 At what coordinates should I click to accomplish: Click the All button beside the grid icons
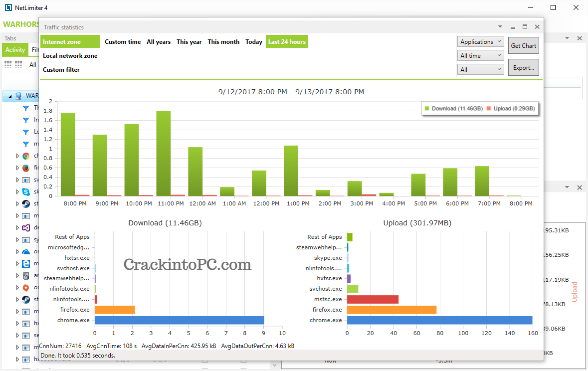point(33,64)
